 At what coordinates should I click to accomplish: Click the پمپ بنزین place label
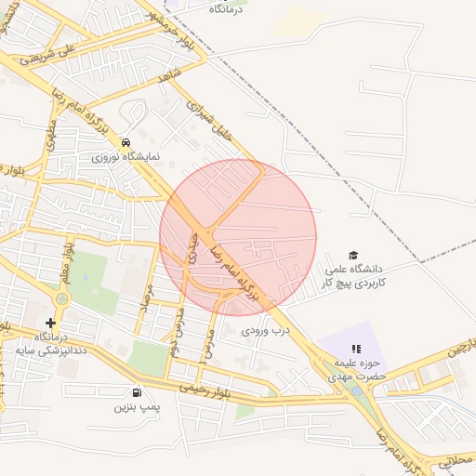click(x=137, y=407)
